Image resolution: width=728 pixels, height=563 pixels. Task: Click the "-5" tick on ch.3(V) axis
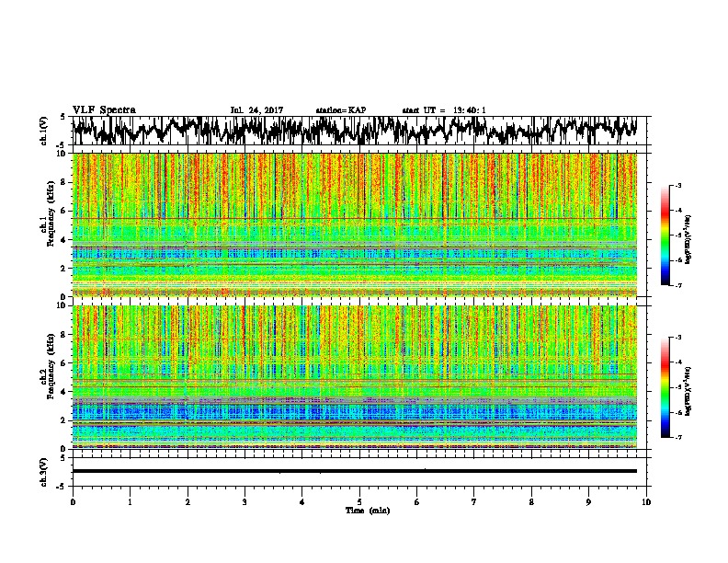[x=63, y=487]
